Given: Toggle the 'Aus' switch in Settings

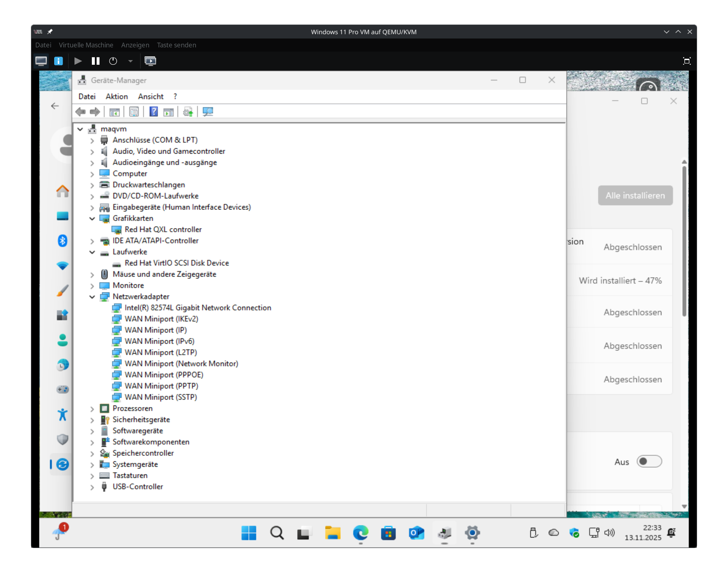Looking at the screenshot, I should pyautogui.click(x=649, y=461).
